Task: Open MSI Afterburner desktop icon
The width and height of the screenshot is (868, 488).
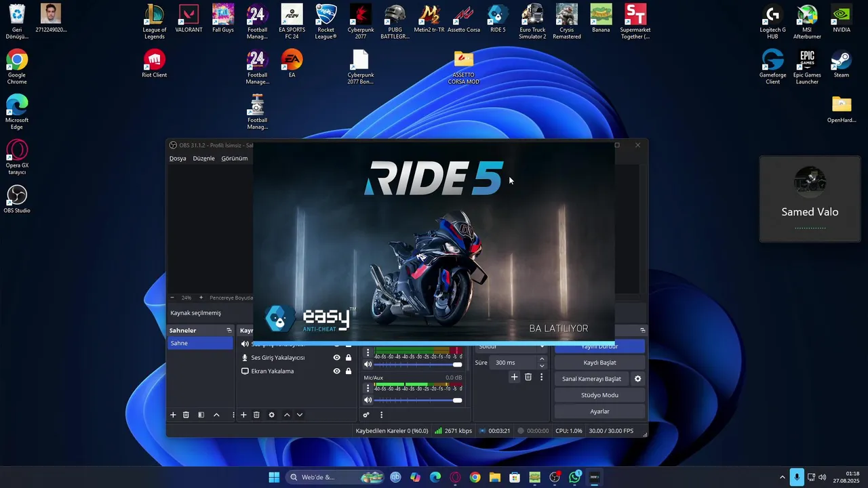Action: coord(807,22)
